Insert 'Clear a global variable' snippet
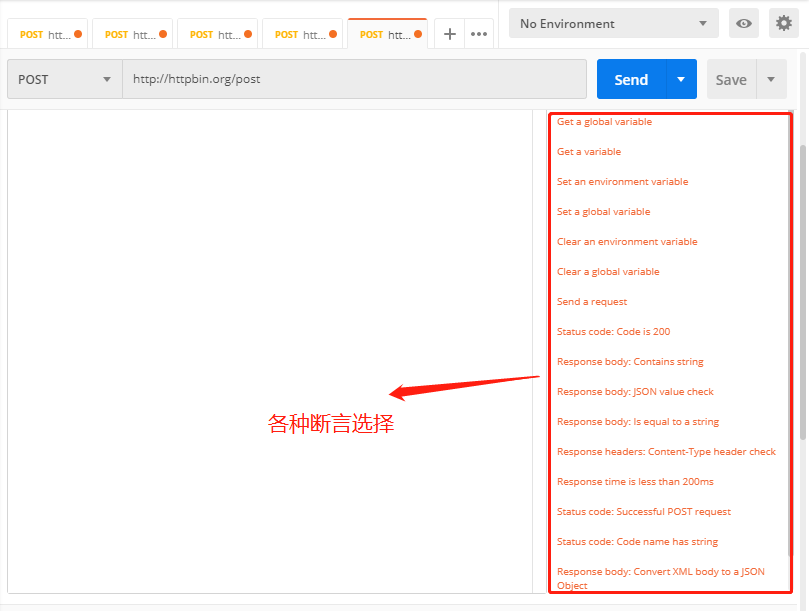This screenshot has width=809, height=611. coord(608,271)
